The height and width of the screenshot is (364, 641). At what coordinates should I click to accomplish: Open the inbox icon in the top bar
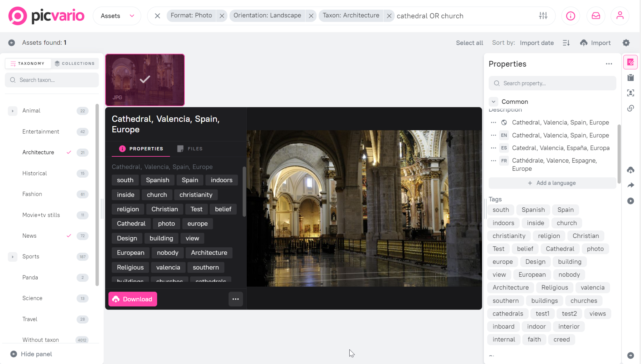[596, 16]
